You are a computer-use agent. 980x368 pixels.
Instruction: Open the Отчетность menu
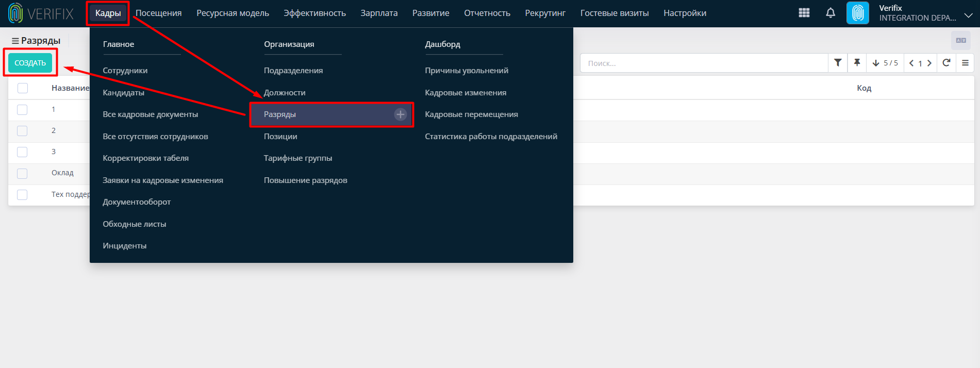487,13
